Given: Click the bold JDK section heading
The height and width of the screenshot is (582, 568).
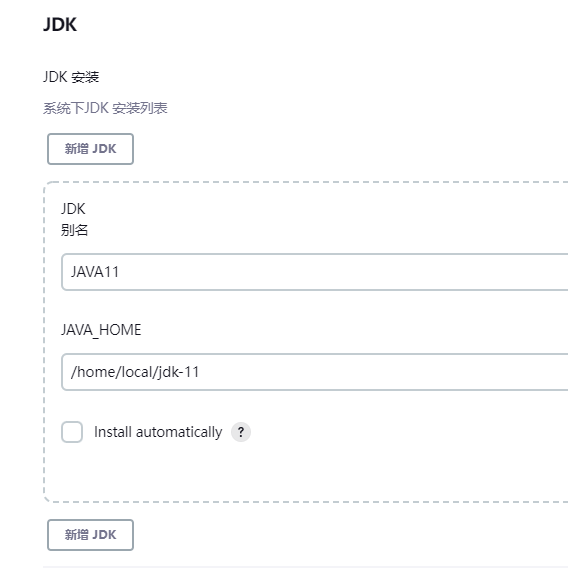Looking at the screenshot, I should tap(60, 25).
